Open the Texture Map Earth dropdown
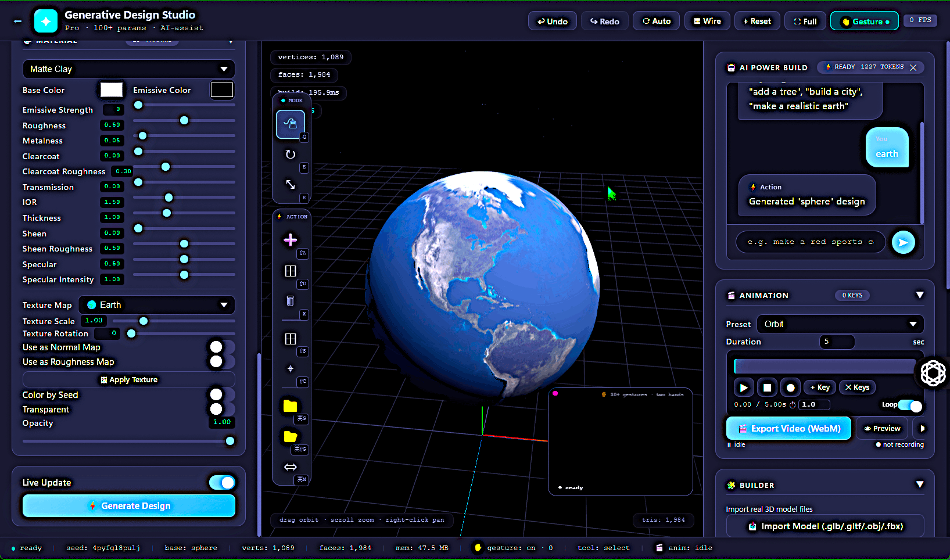 pyautogui.click(x=157, y=305)
